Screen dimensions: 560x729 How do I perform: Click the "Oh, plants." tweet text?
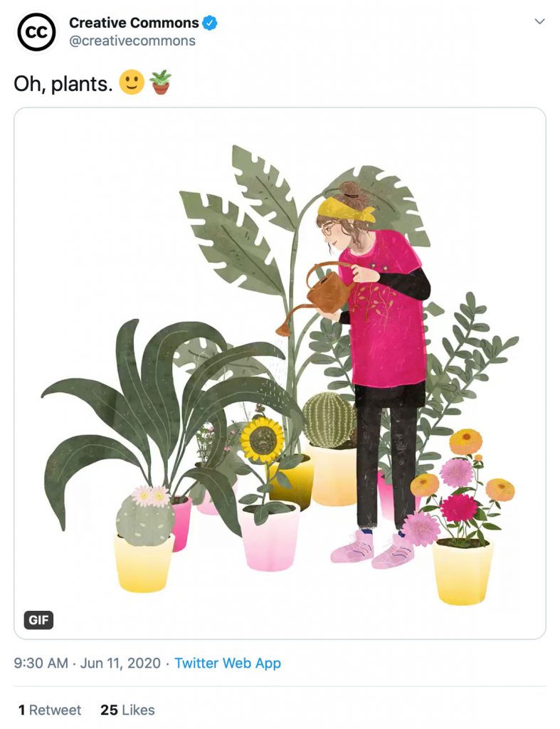pos(63,84)
